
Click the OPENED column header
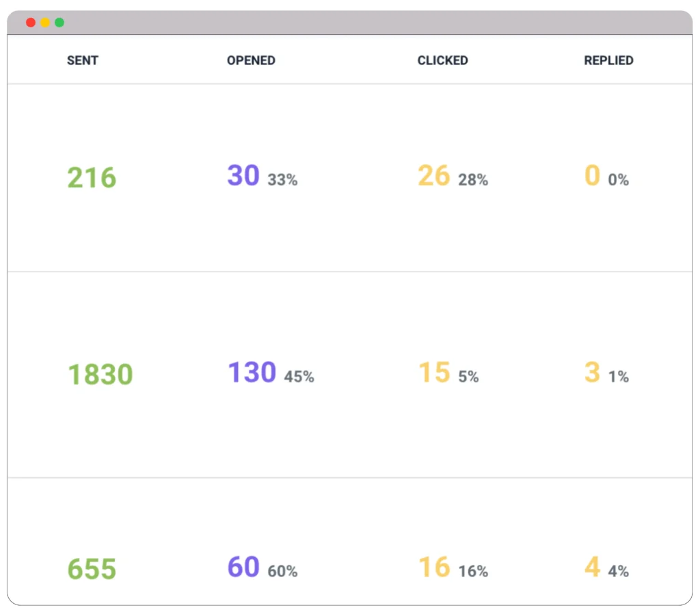(251, 60)
